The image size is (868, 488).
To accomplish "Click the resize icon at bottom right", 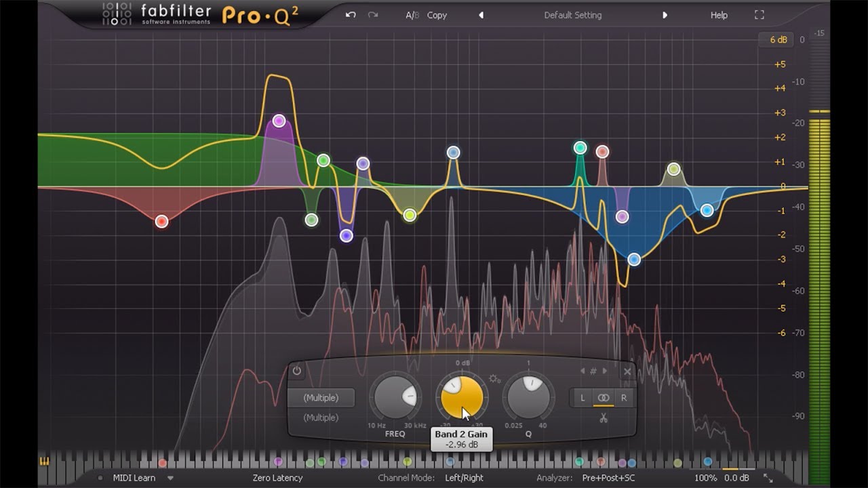I will pos(768,478).
